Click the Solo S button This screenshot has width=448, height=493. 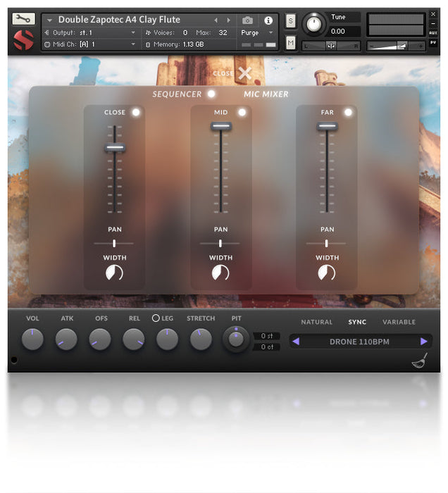pos(290,22)
